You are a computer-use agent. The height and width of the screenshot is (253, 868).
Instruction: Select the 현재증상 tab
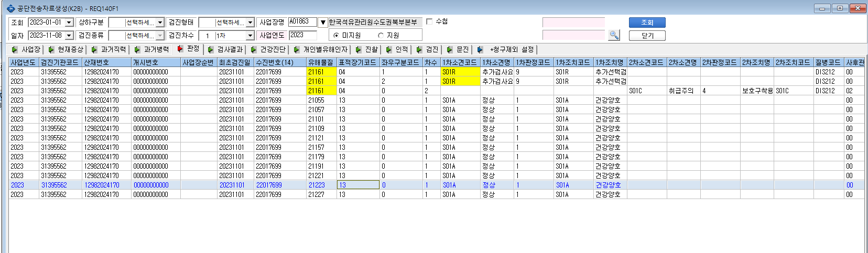coord(66,49)
